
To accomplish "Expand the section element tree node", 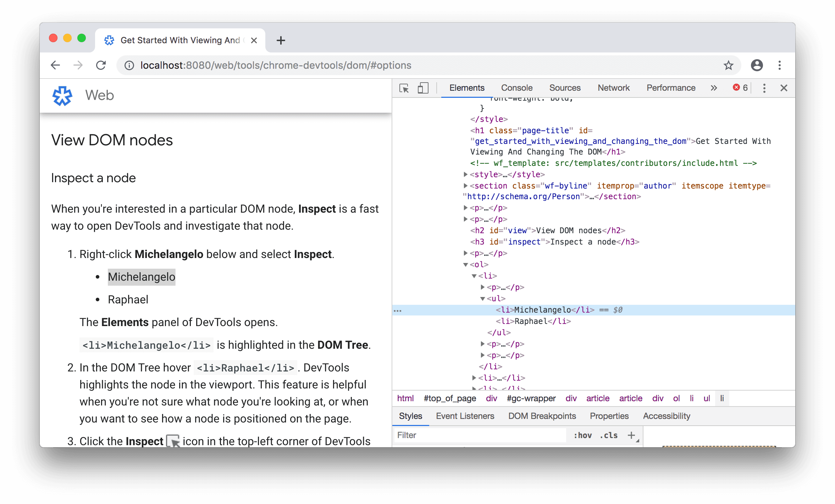I will (x=461, y=185).
